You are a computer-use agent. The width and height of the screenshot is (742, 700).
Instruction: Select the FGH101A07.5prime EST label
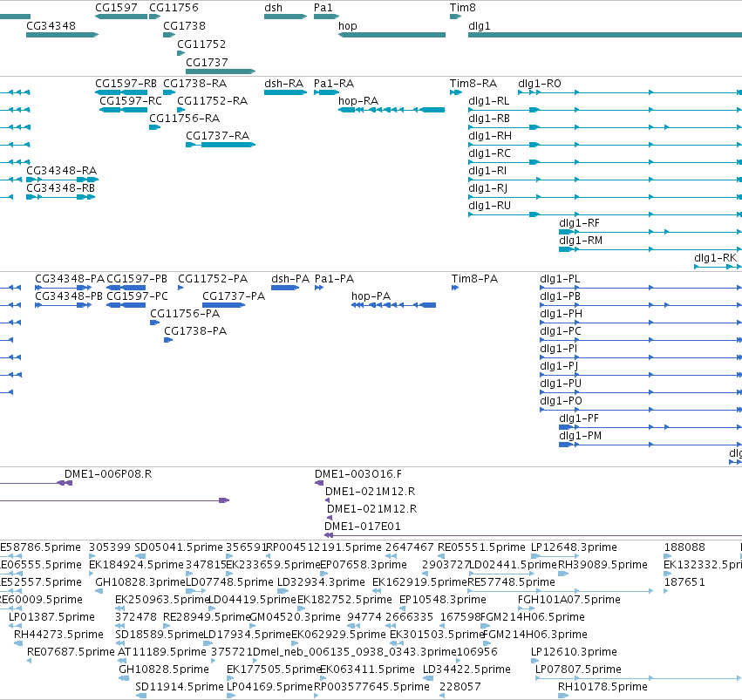(568, 600)
